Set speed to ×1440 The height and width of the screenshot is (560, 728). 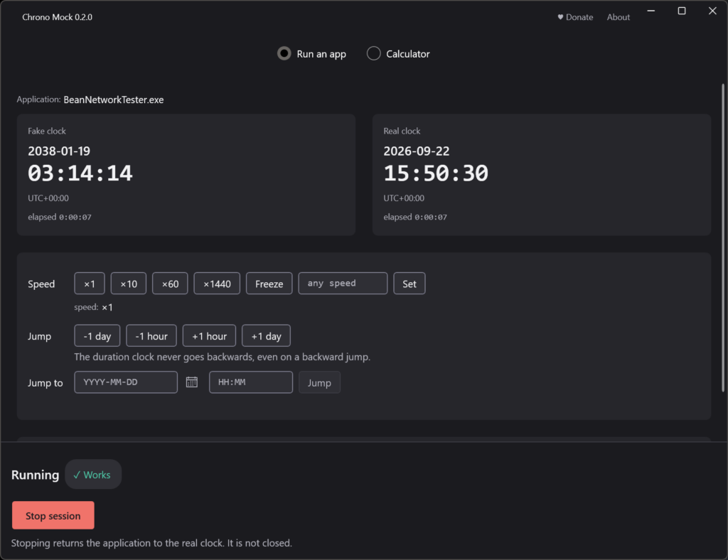217,284
